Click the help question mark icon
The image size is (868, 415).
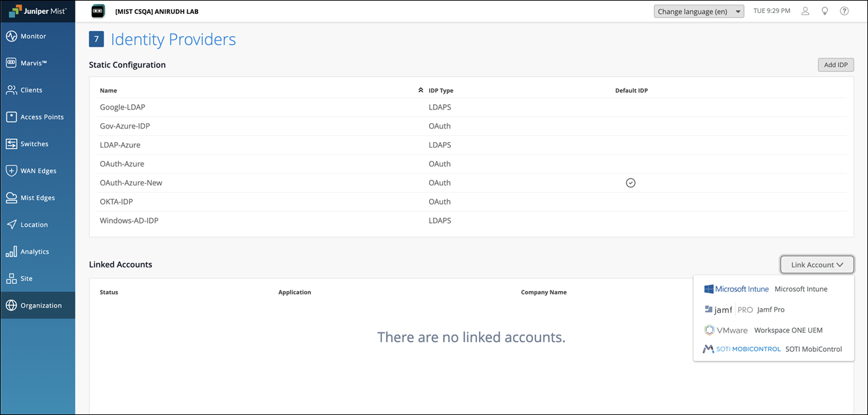click(844, 11)
